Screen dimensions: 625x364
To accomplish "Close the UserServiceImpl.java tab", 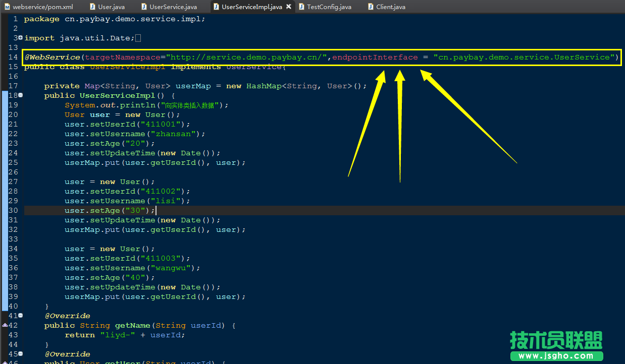I will [288, 7].
